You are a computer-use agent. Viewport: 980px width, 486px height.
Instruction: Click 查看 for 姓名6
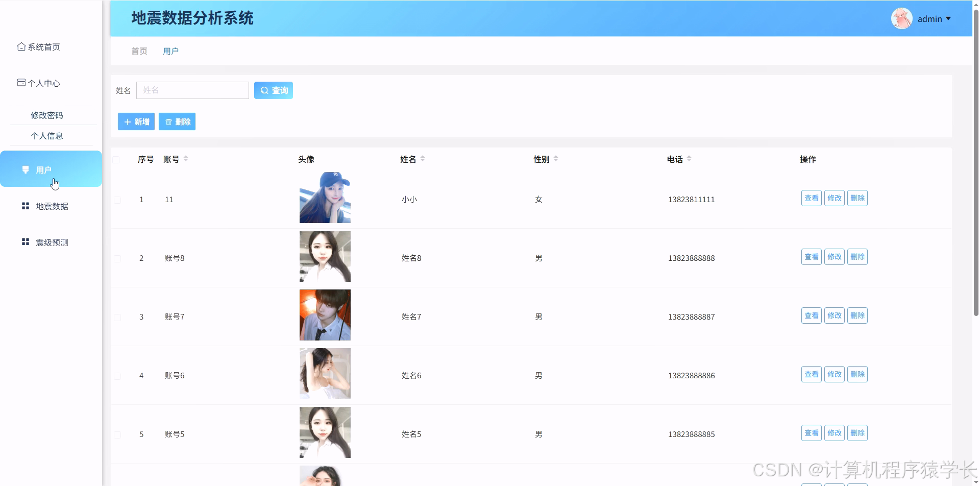[x=812, y=374]
